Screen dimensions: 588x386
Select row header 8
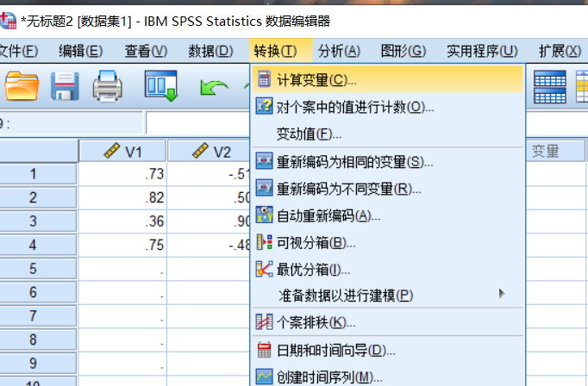(38, 339)
